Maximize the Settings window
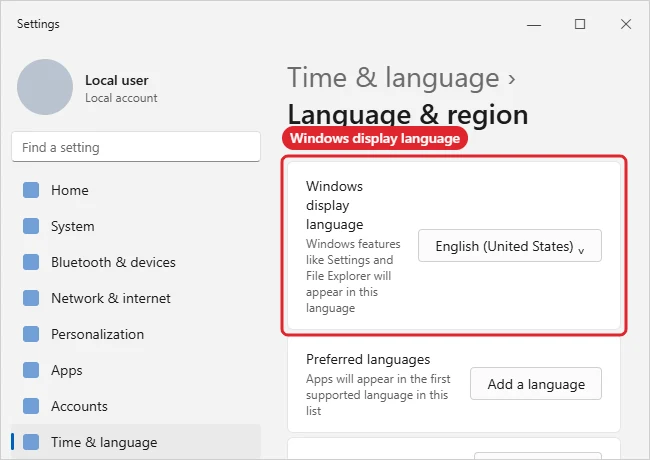The height and width of the screenshot is (460, 650). point(580,24)
